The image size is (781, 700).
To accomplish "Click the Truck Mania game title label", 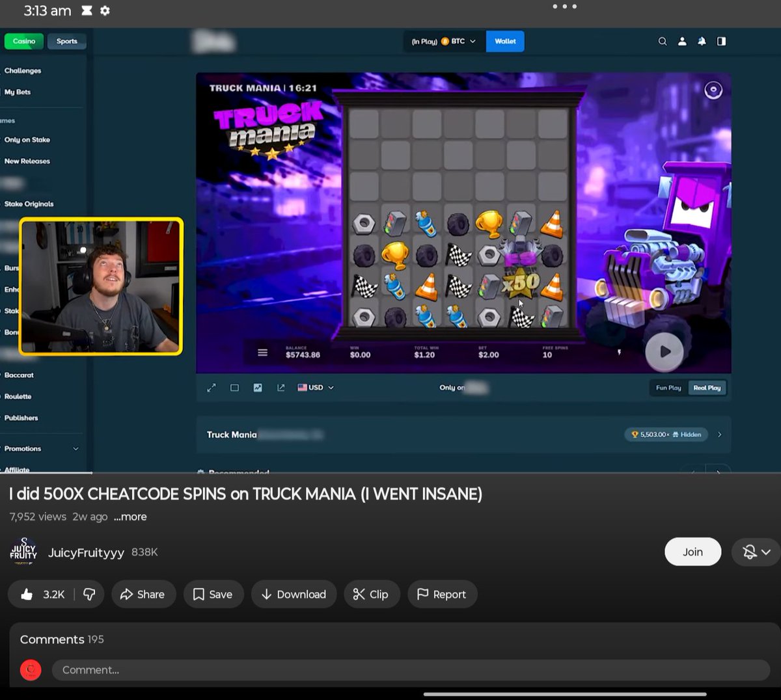I will 232,435.
